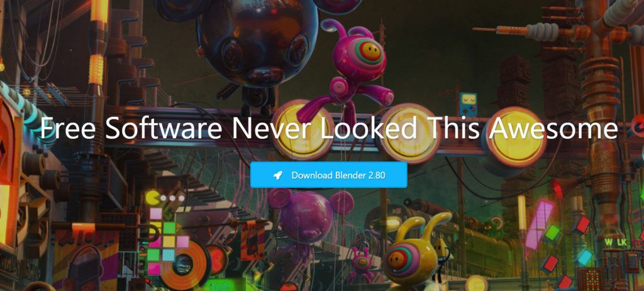Click the smiley face on the pink bunny's head

tap(370, 53)
